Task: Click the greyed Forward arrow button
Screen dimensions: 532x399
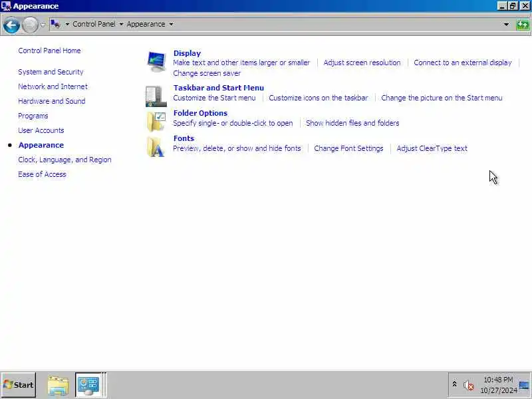Action: pos(30,25)
